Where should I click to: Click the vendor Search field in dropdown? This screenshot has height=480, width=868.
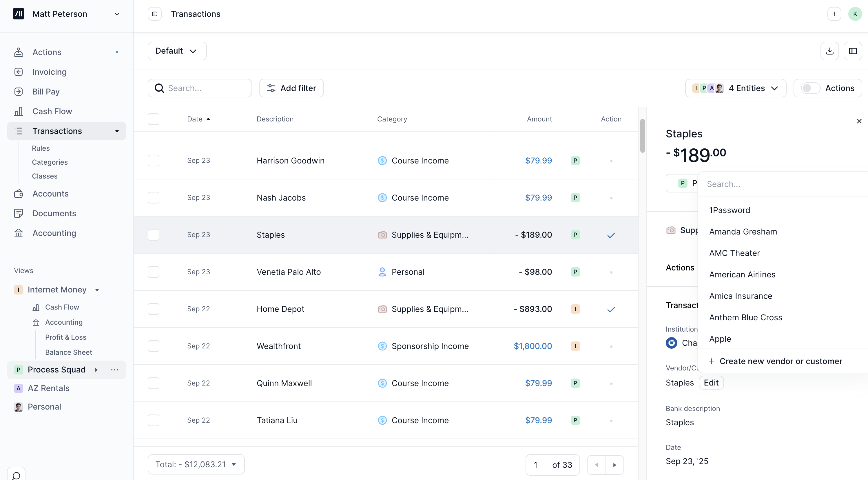pos(782,184)
